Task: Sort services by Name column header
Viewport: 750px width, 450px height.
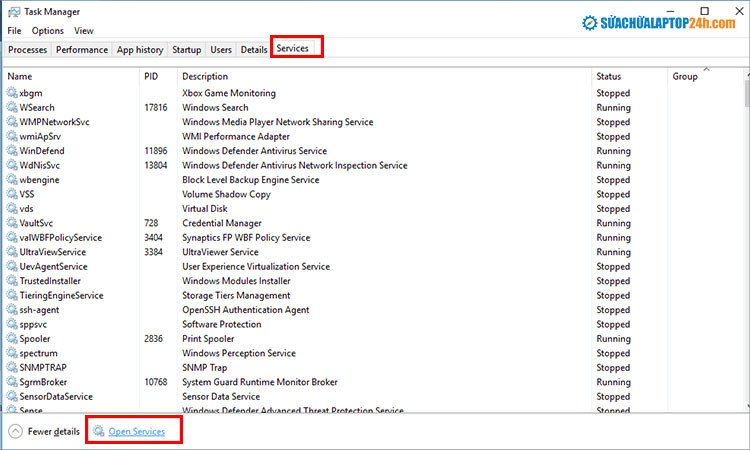Action: 72,76
